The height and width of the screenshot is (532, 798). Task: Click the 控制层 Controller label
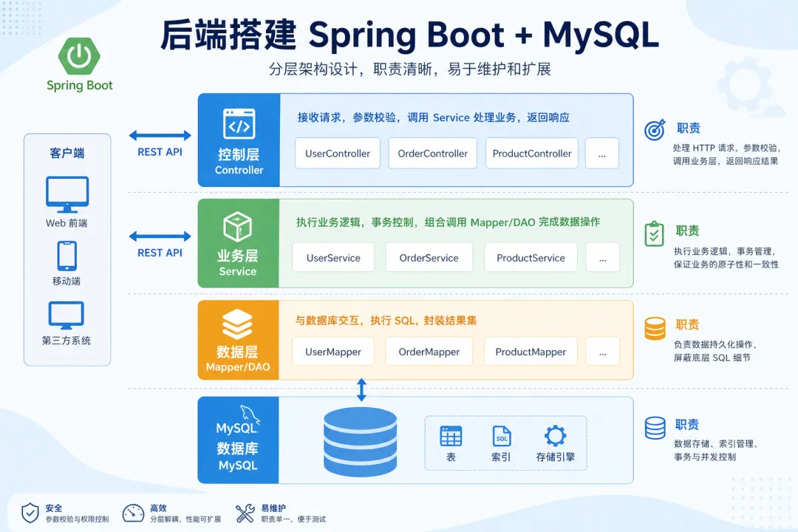click(239, 162)
